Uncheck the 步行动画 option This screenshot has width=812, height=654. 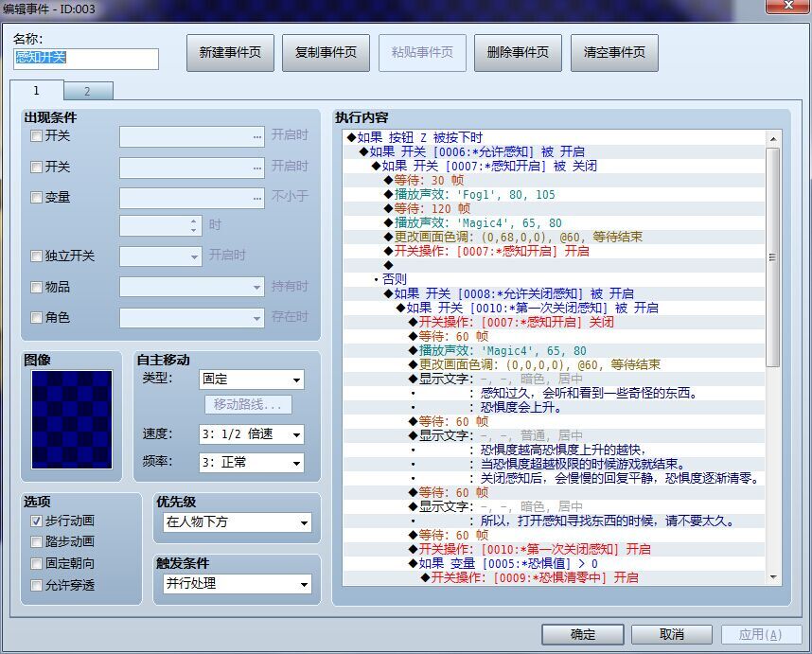(36, 521)
